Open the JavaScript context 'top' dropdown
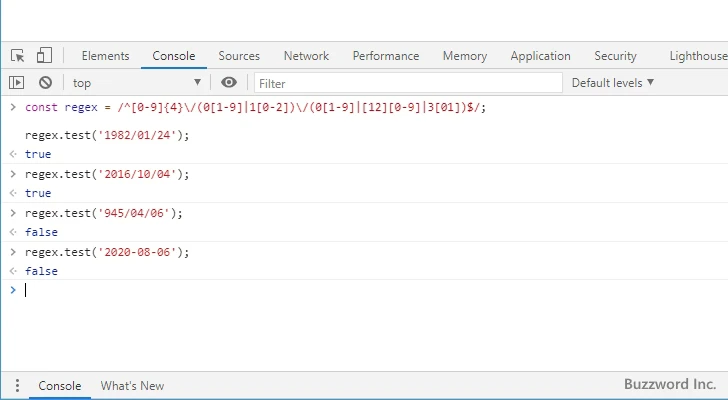The image size is (728, 400). (136, 83)
